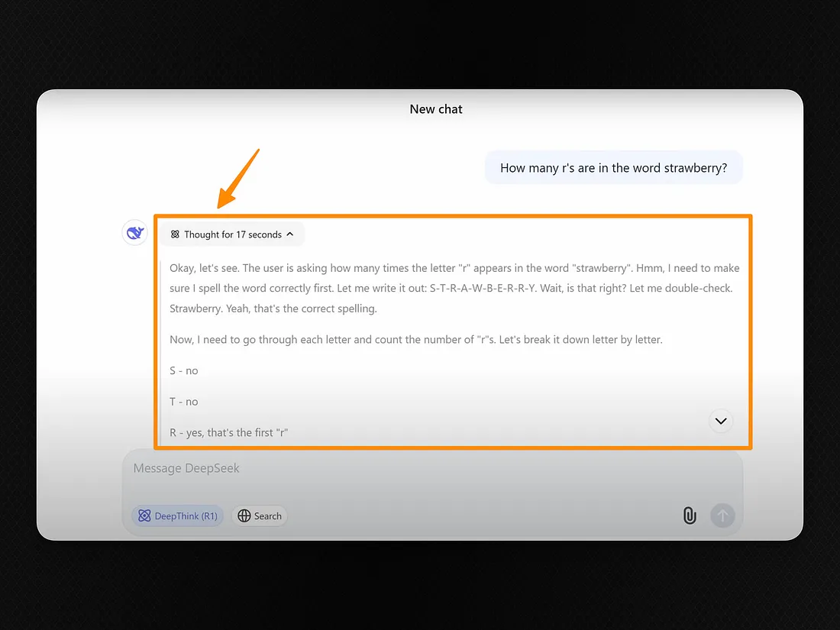840x630 pixels.
Task: Click the line "S - no"
Action: coord(184,370)
